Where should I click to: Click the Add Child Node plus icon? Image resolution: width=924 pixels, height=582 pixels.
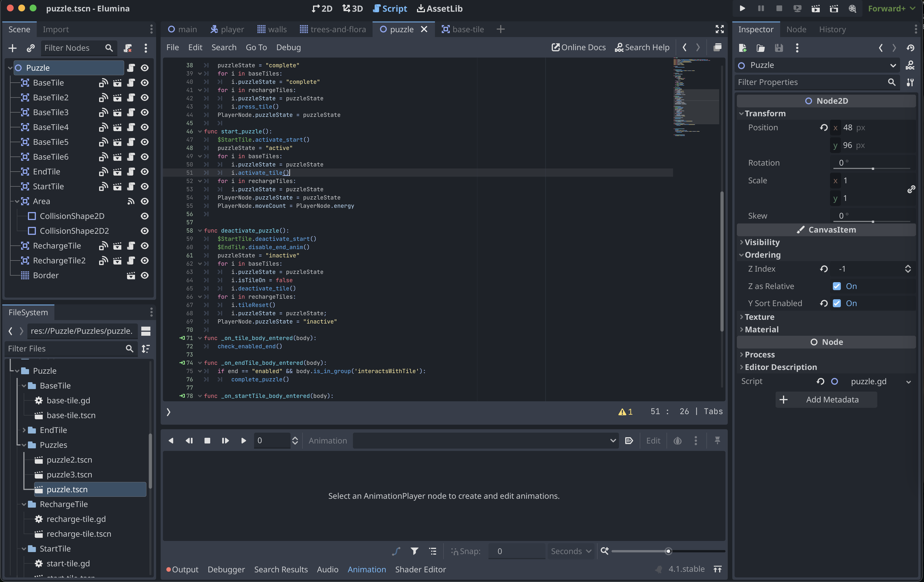click(x=12, y=48)
